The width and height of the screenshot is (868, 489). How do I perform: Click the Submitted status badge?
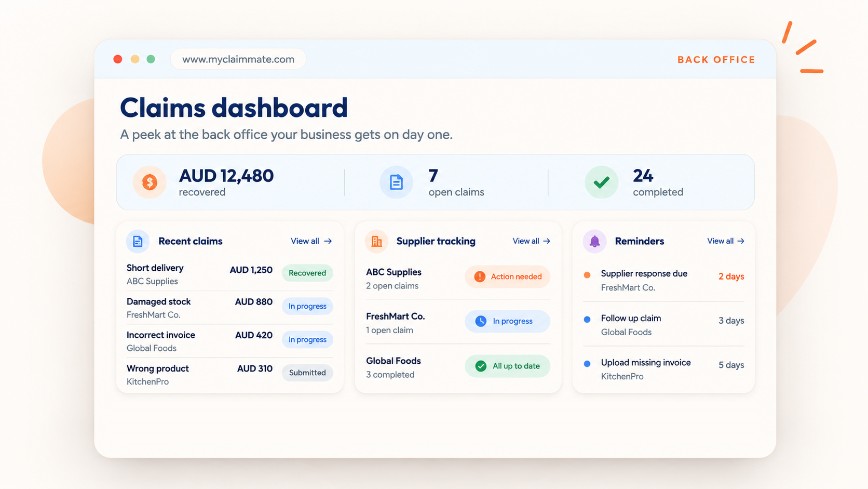click(x=307, y=373)
